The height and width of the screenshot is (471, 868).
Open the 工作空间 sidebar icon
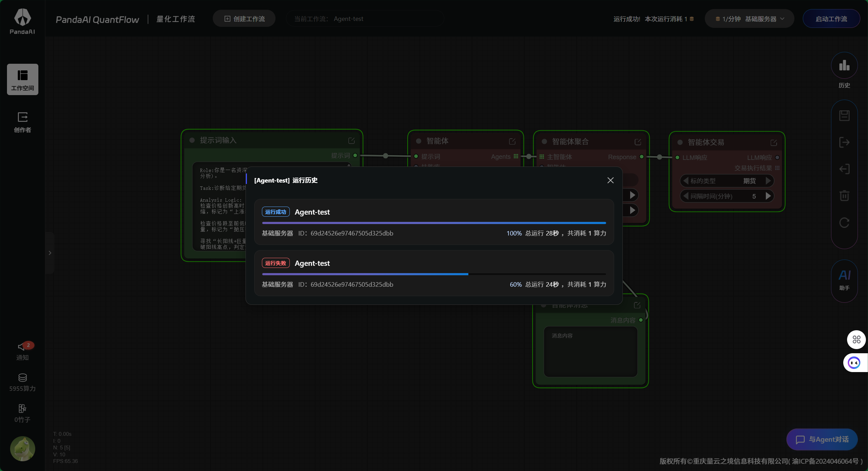22,79
